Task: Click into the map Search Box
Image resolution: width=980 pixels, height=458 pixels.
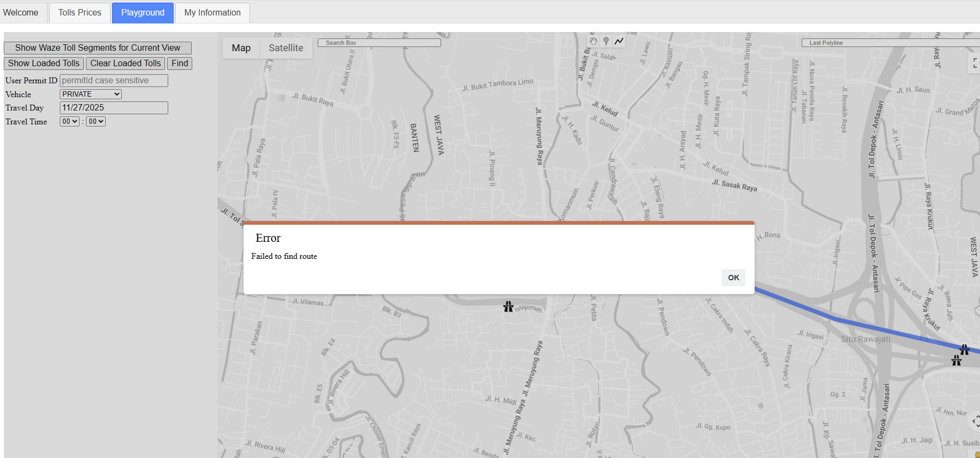Action: point(379,43)
